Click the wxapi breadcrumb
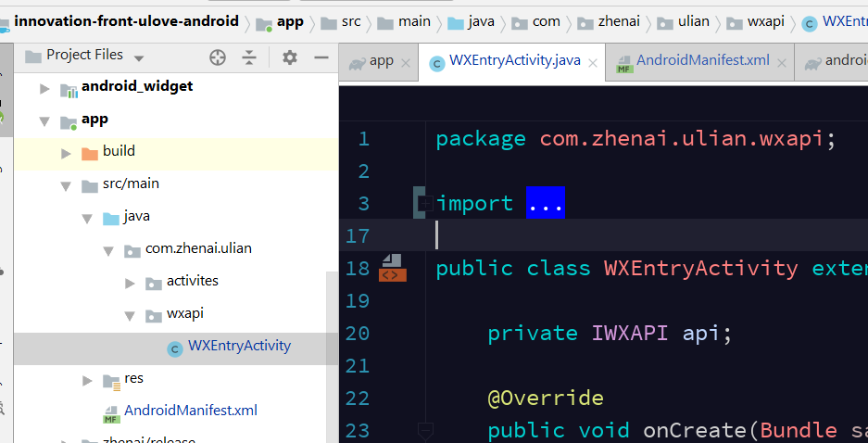This screenshot has width=868, height=443. [x=765, y=22]
